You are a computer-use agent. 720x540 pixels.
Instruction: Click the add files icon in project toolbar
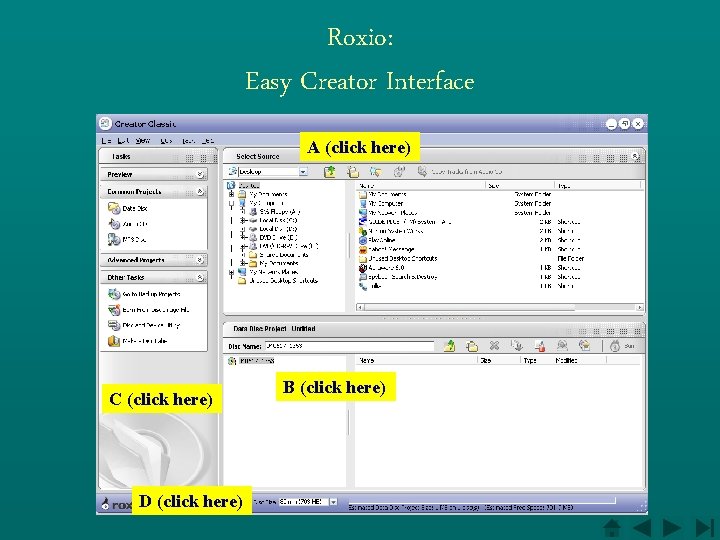tap(450, 346)
